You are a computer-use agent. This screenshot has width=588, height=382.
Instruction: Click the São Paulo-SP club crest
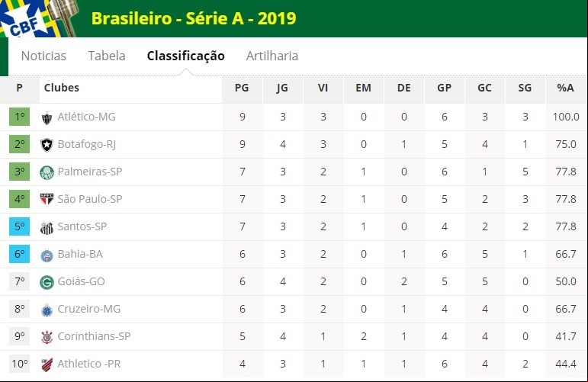tap(47, 200)
